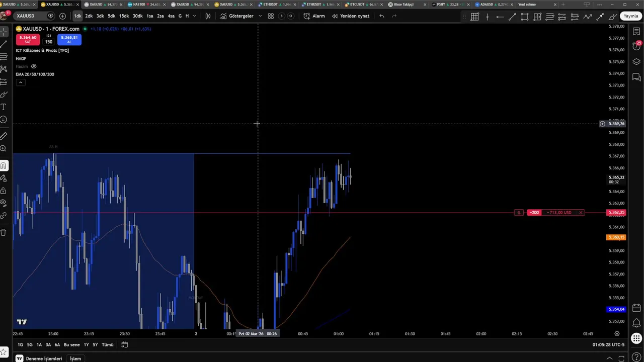Open the chat panel icon
Screen dimensions: 644x362
pyautogui.click(x=636, y=77)
